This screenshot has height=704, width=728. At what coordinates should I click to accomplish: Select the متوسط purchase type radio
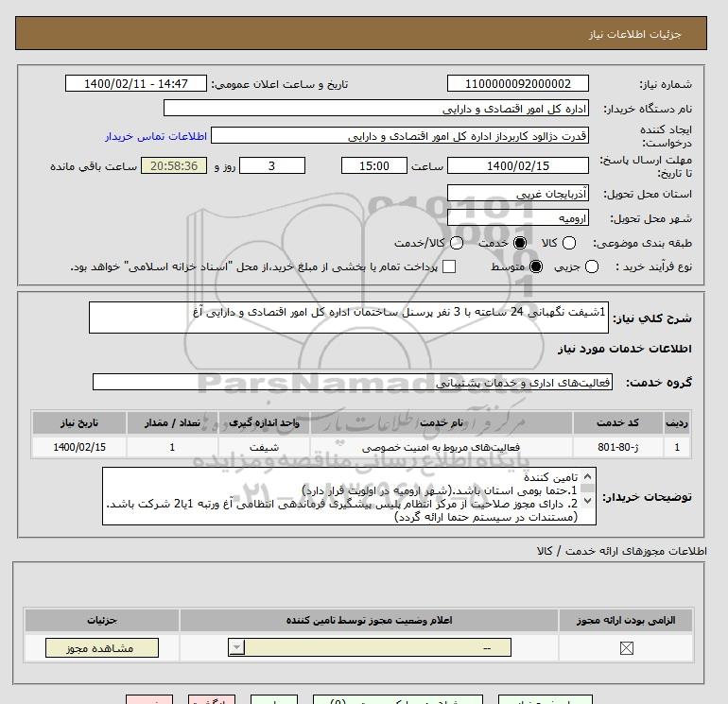click(536, 266)
